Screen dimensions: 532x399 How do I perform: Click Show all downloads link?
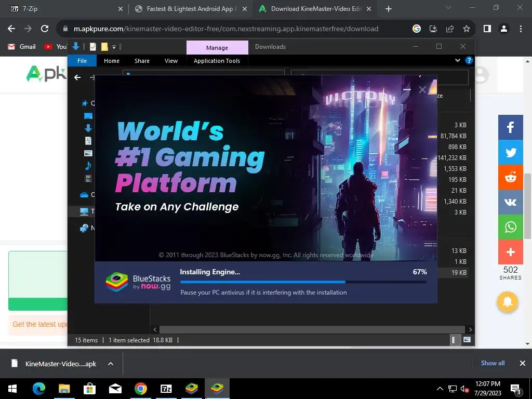tap(493, 363)
